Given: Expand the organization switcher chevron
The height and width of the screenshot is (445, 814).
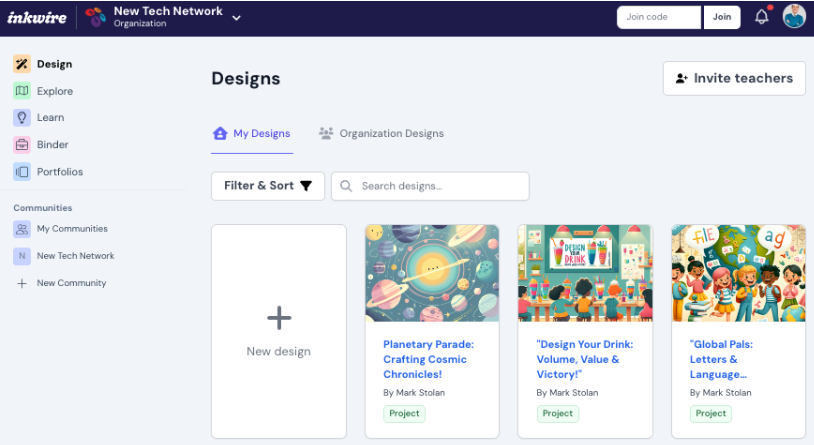Looking at the screenshot, I should [236, 18].
